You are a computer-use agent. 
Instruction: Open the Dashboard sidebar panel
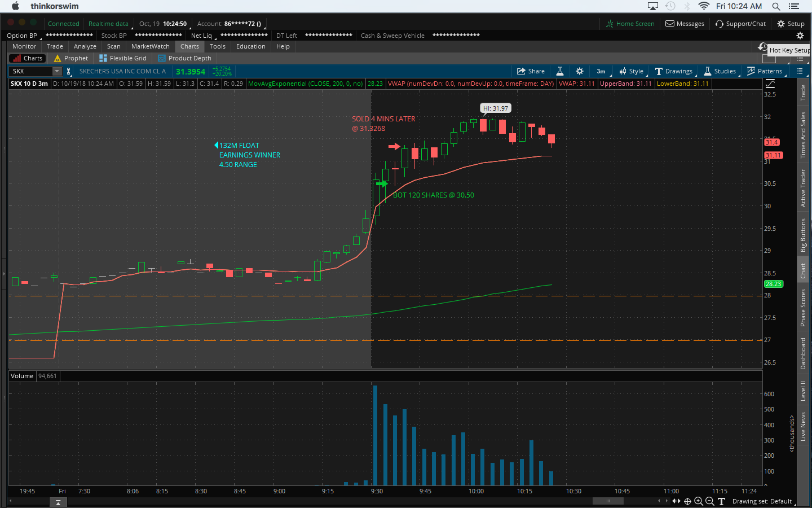[x=803, y=353]
